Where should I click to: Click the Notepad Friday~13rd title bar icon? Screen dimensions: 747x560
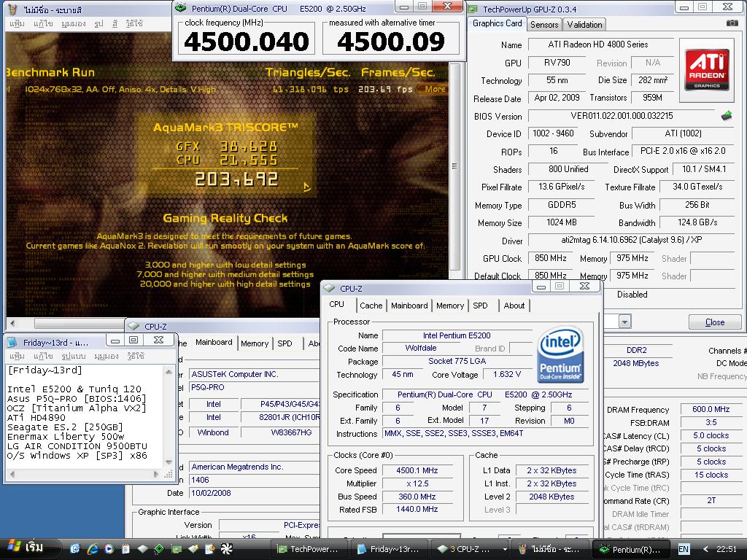12,342
